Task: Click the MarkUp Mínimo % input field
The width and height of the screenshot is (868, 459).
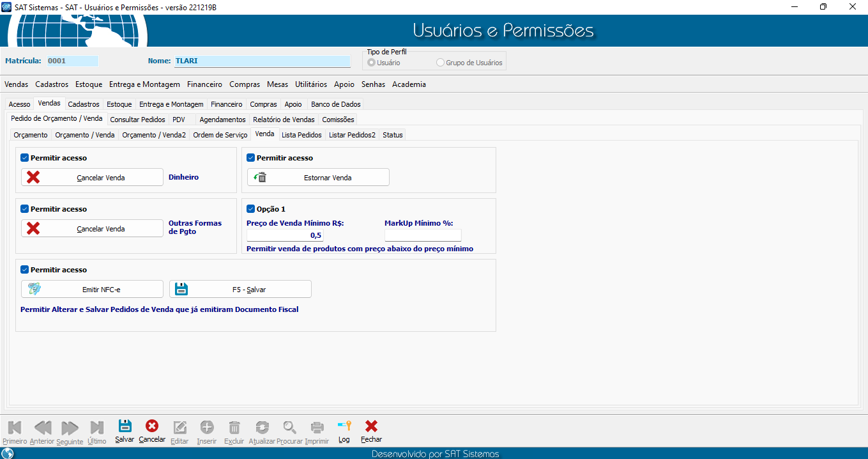Action: coord(423,235)
